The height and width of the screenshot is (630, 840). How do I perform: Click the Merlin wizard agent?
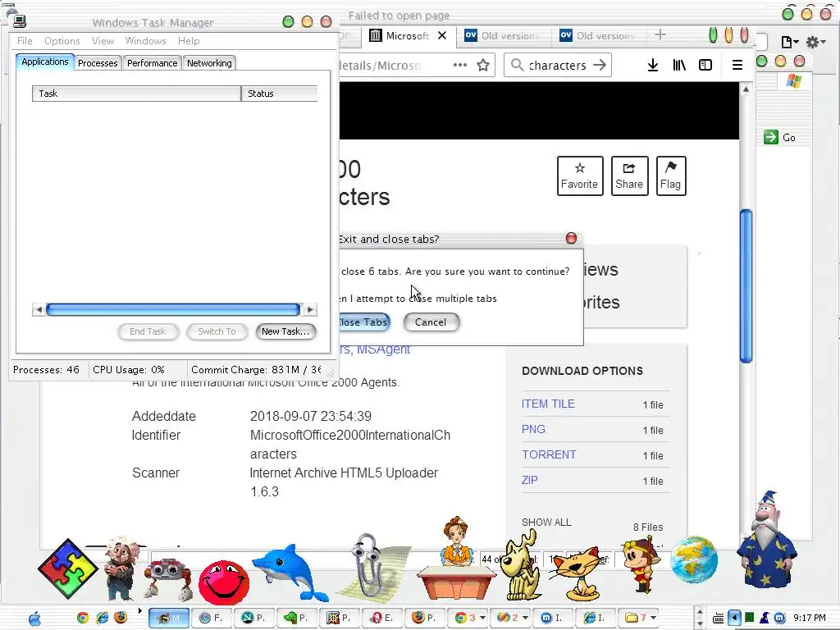(766, 540)
